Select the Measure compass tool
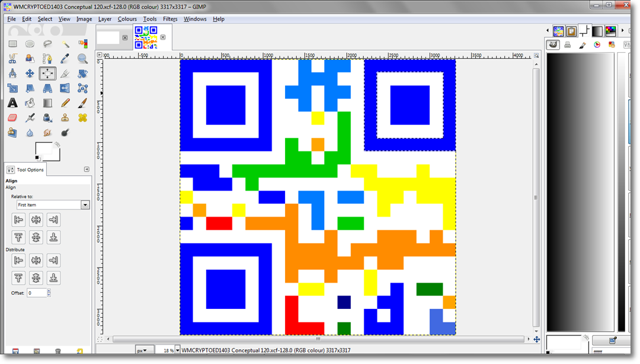Viewport: 640px width, 364px height. pyautogui.click(x=12, y=73)
